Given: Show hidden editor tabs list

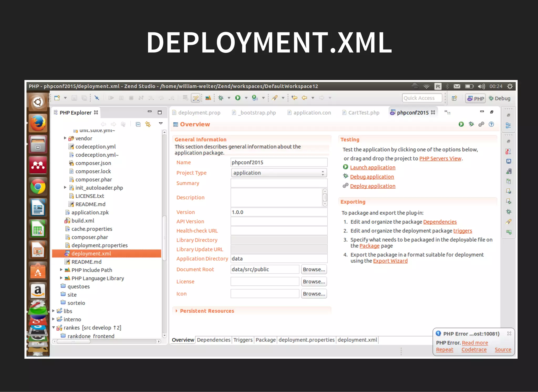Looking at the screenshot, I should click(447, 112).
